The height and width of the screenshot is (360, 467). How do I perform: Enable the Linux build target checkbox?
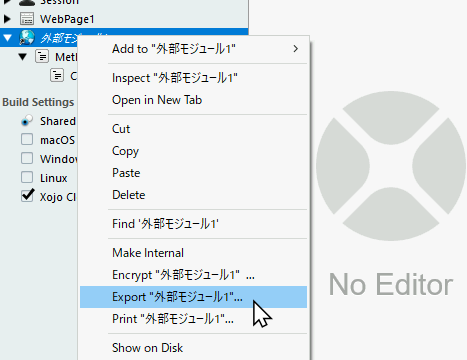point(27,177)
